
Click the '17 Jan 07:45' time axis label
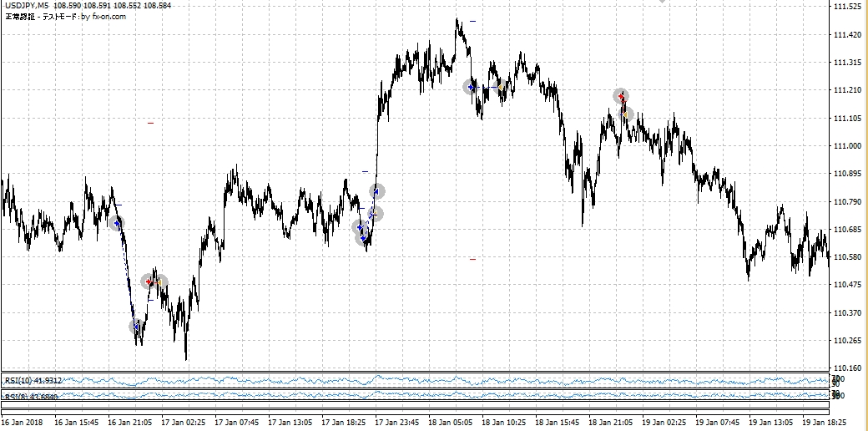[238, 422]
